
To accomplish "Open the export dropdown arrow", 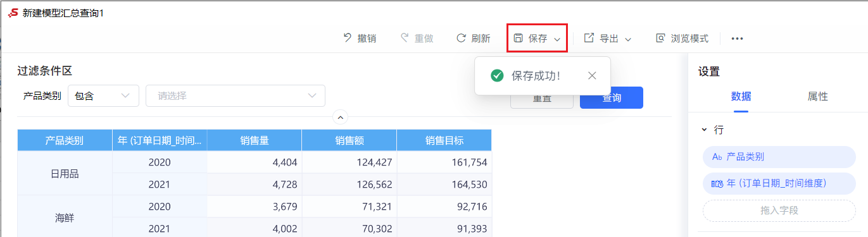I will [628, 39].
